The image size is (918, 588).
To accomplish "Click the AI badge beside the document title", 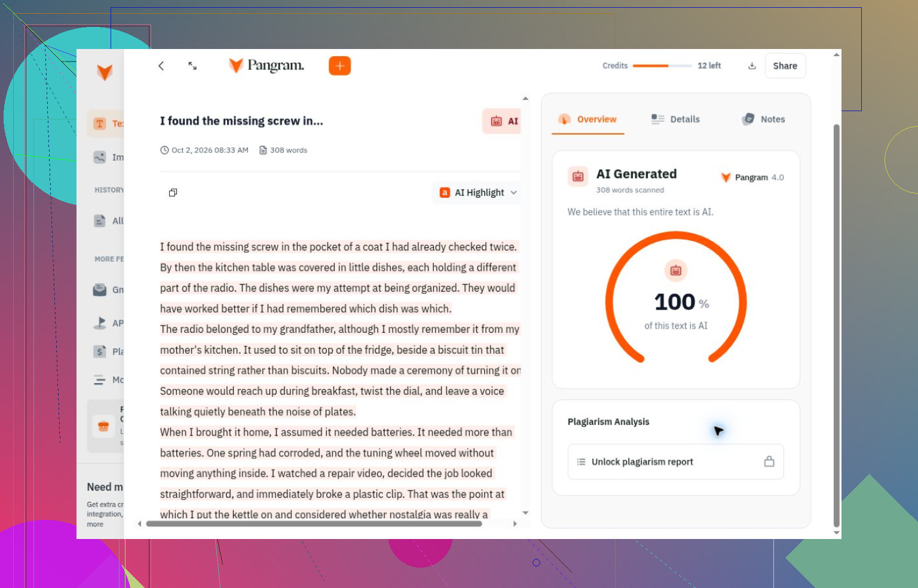I will [502, 121].
